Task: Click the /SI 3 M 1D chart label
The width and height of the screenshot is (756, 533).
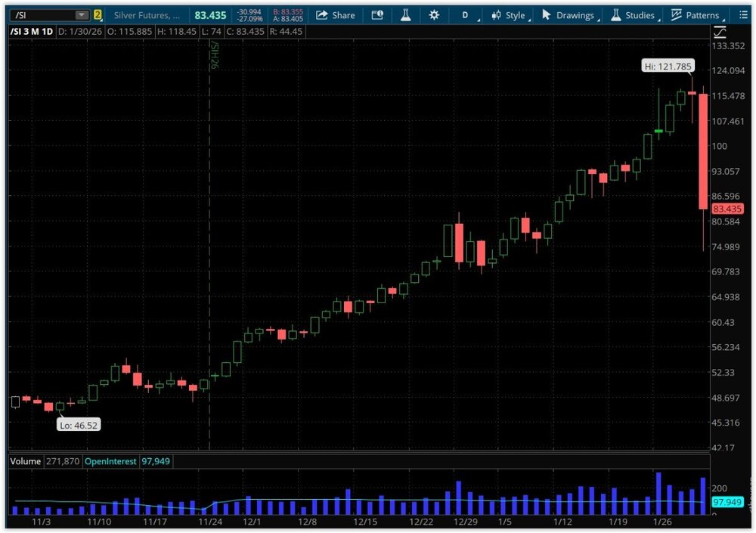Action: pos(30,32)
